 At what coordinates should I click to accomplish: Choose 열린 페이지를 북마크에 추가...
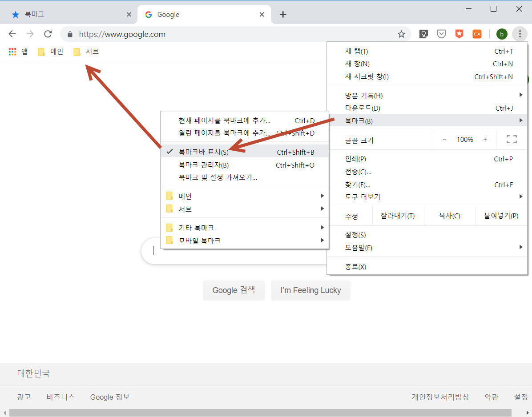244,133
